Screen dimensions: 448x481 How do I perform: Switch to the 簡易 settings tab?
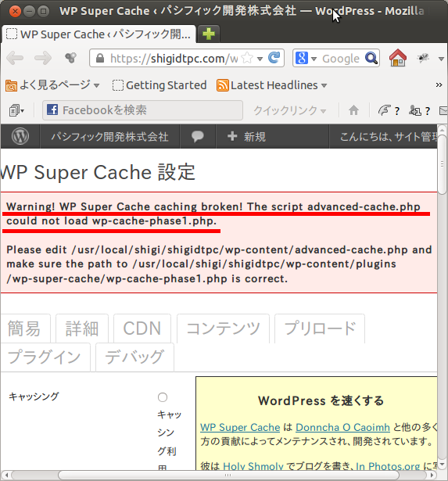(x=24, y=328)
